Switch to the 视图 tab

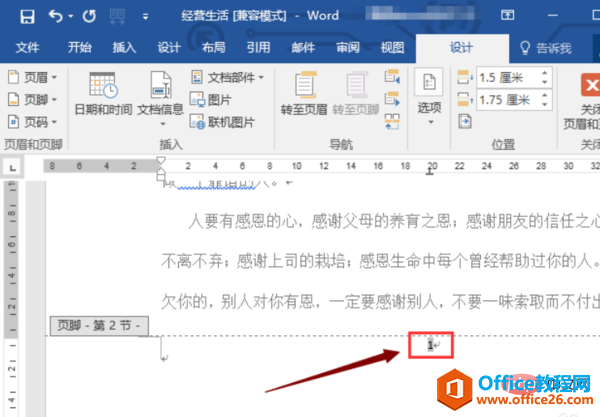[392, 48]
